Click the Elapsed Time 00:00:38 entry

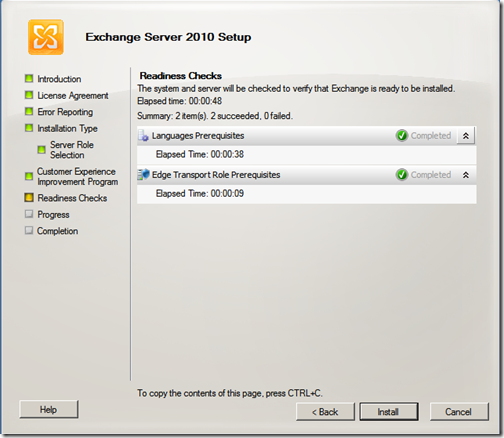click(200, 154)
